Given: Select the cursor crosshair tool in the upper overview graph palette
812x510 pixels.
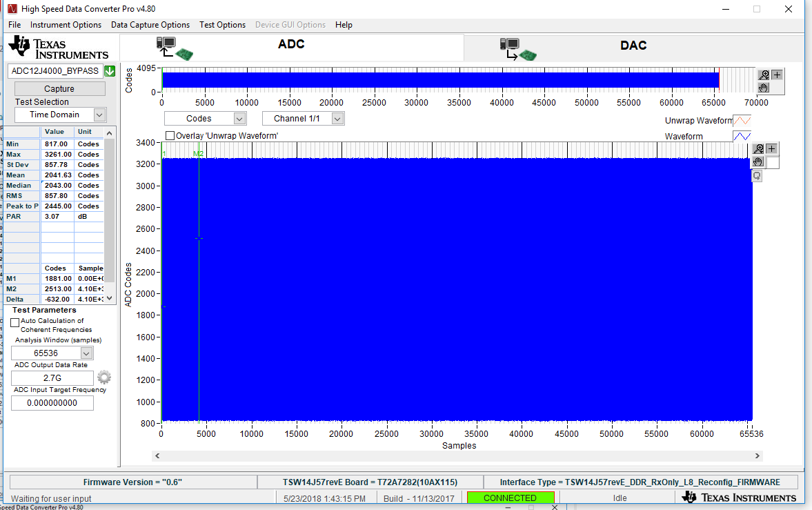Looking at the screenshot, I should (x=777, y=75).
